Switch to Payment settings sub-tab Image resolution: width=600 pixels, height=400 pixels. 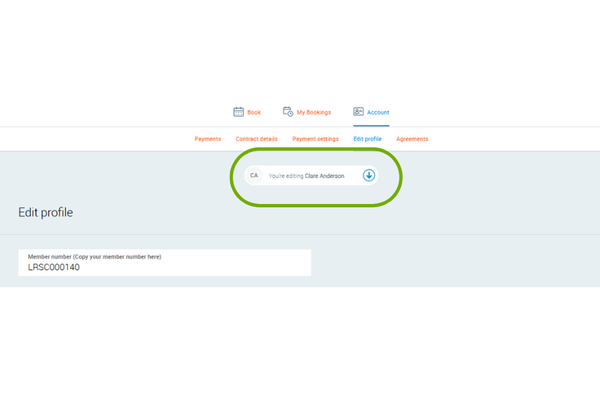click(315, 139)
